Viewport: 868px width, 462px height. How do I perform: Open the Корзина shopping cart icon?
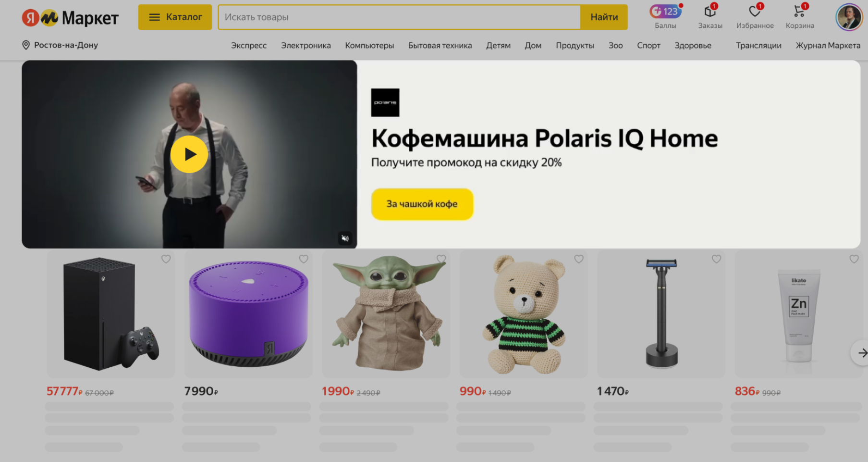tap(800, 12)
